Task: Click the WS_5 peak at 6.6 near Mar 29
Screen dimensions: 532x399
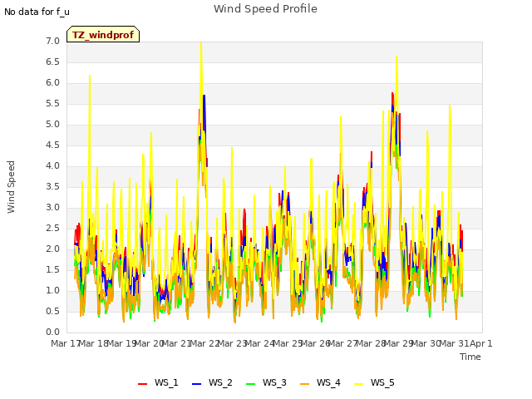Action: tap(397, 57)
